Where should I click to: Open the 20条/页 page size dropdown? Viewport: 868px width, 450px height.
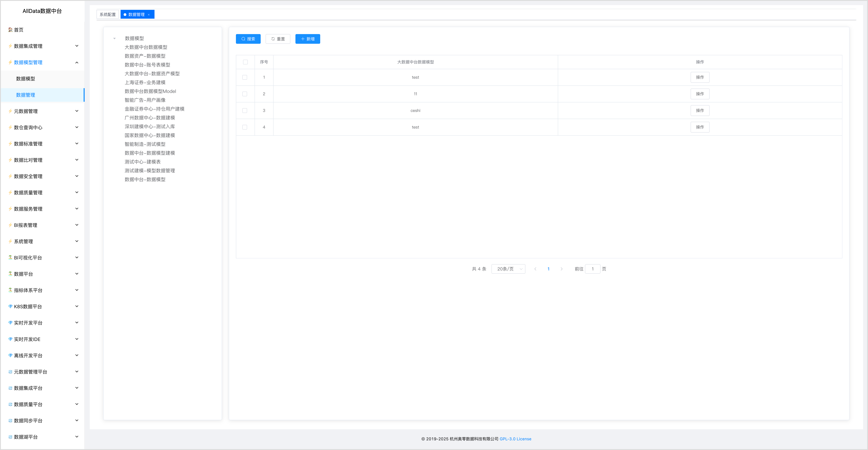coord(508,269)
